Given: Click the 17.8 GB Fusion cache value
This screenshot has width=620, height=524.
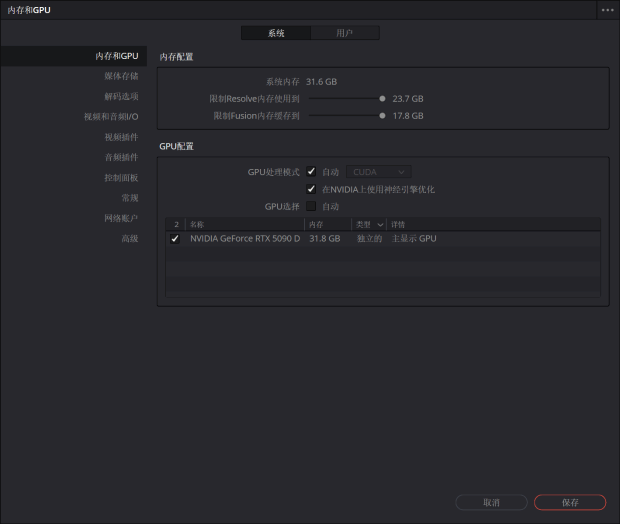Looking at the screenshot, I should (x=408, y=116).
